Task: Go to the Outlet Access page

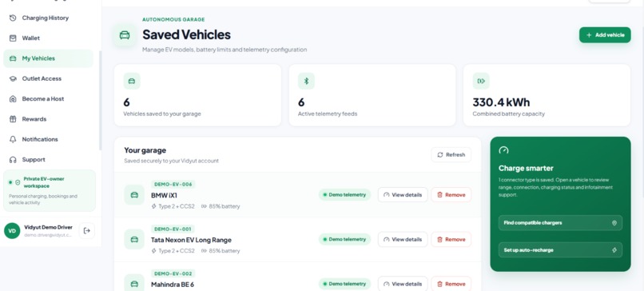Action: point(49,78)
